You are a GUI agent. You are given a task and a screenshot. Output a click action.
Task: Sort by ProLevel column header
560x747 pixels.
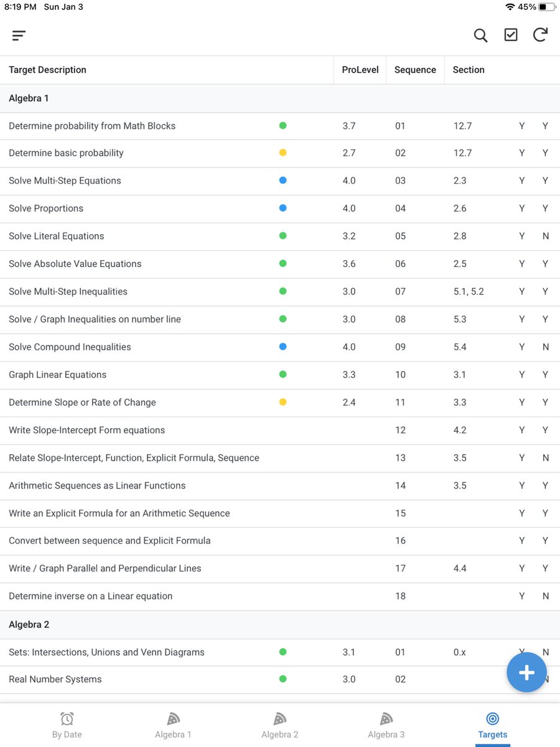tap(360, 70)
